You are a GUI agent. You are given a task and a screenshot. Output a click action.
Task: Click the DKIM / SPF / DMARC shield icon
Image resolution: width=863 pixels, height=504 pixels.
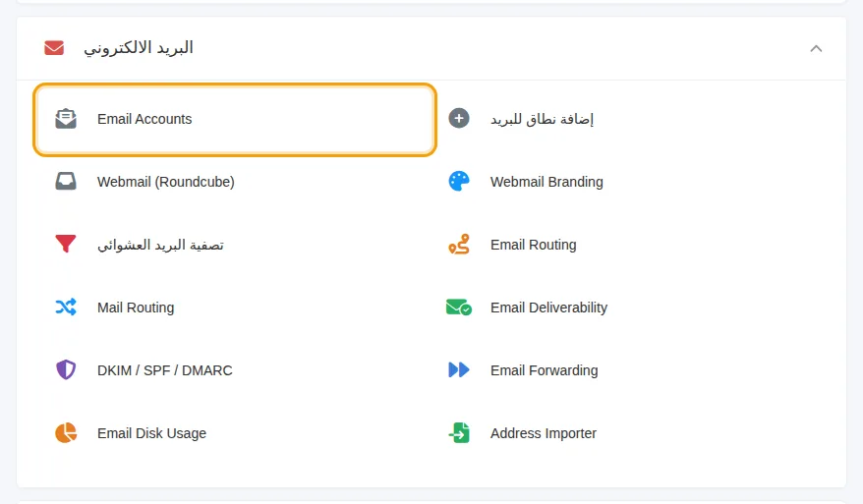[66, 369]
